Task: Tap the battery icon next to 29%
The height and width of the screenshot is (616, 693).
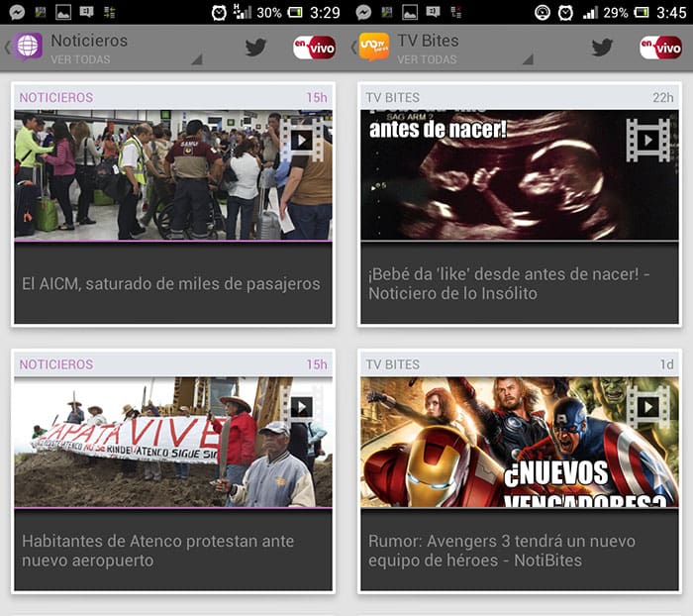Action: pyautogui.click(x=642, y=13)
